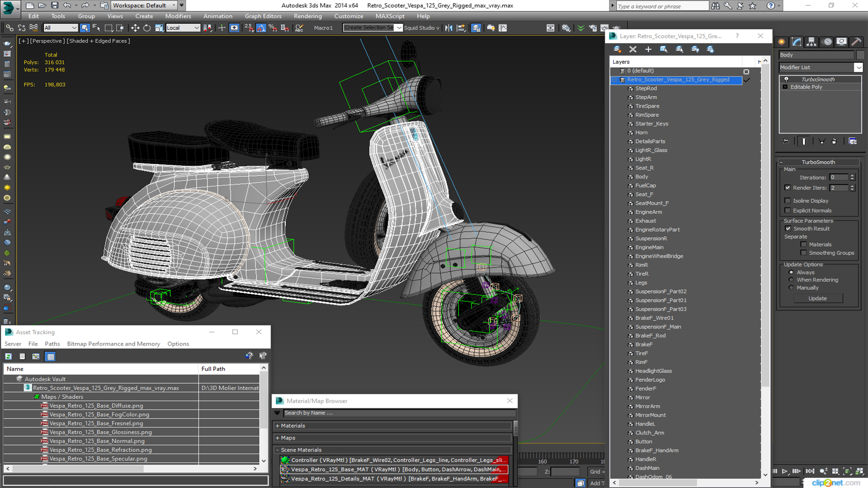This screenshot has width=868, height=488.
Task: Toggle the Smooth Result checkbox
Action: click(788, 229)
